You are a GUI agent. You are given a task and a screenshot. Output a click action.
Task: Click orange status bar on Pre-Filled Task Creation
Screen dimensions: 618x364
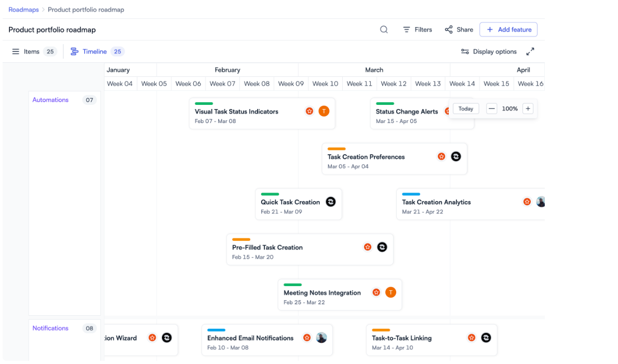click(241, 239)
